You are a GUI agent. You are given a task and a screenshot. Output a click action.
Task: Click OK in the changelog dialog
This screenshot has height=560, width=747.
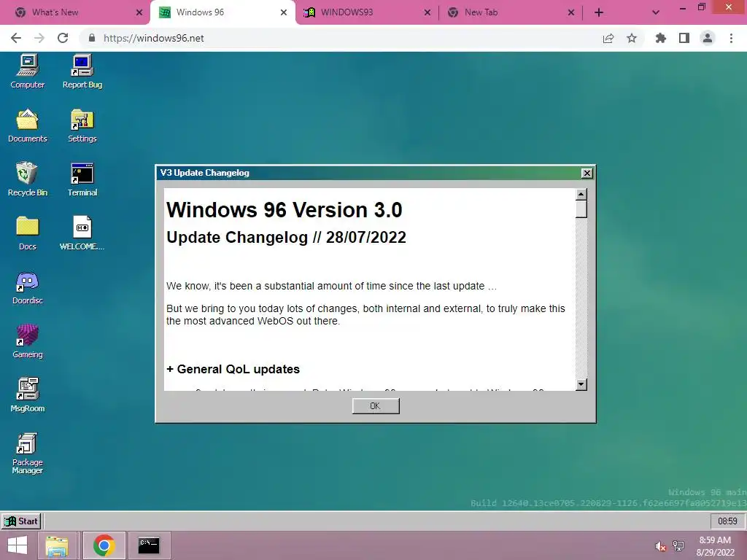(376, 405)
